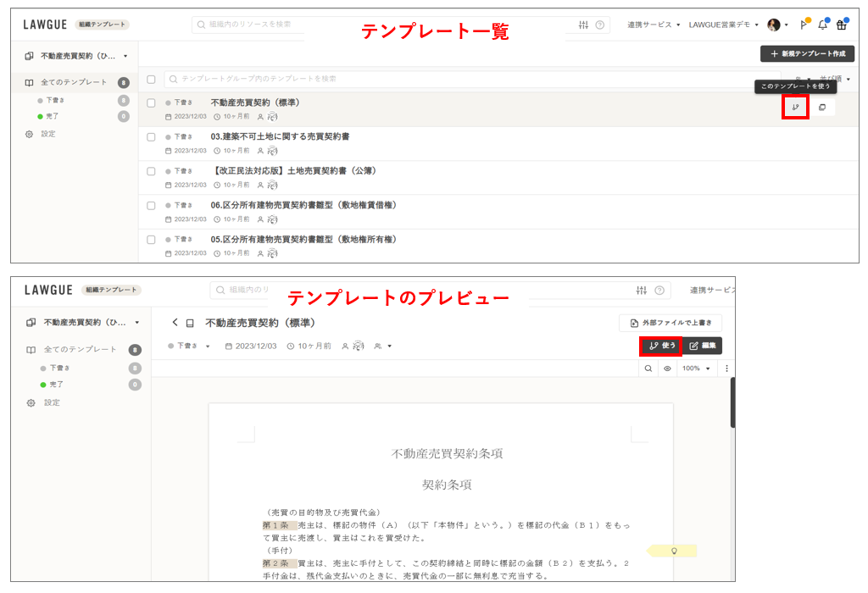Click the back arrow in template preview

(x=175, y=323)
